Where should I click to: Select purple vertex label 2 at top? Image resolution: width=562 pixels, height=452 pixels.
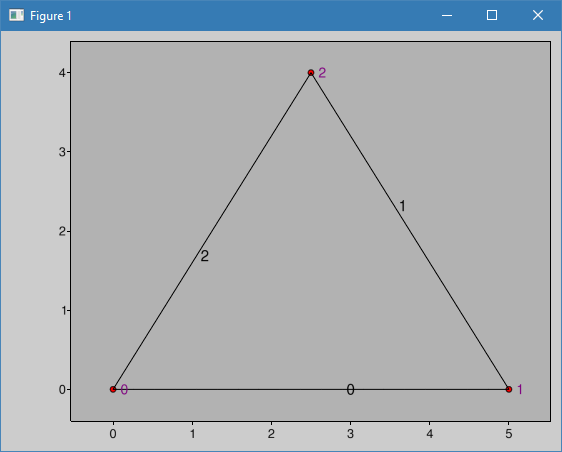(322, 73)
